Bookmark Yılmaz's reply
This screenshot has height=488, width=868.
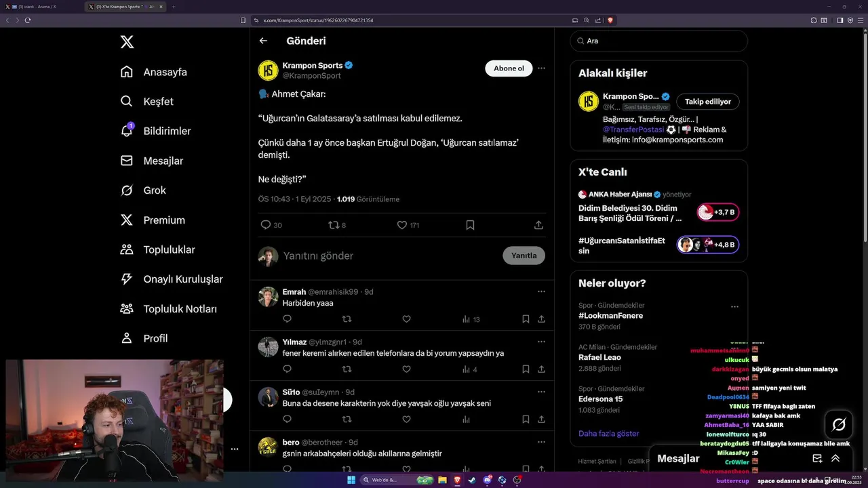(526, 369)
